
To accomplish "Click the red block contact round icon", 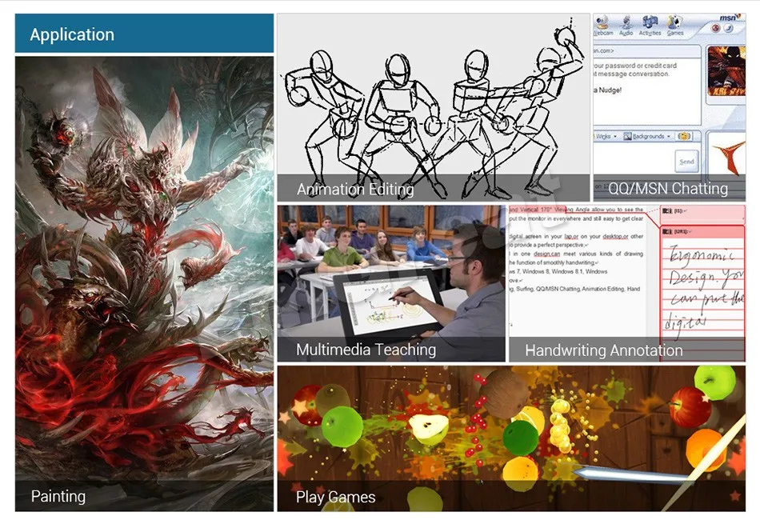I will 715,28.
